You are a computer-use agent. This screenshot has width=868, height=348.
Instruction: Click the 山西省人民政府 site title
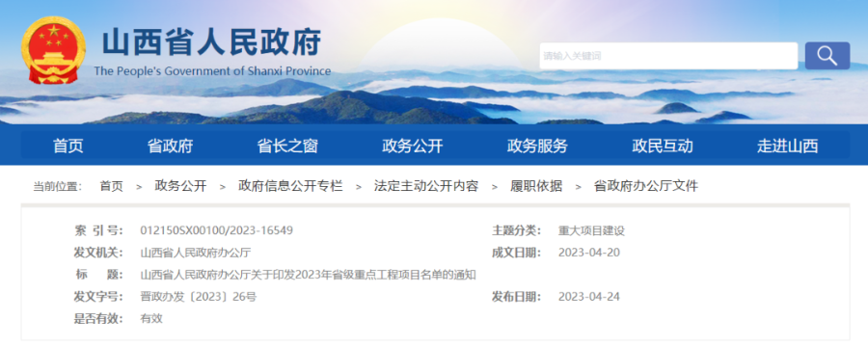[211, 42]
